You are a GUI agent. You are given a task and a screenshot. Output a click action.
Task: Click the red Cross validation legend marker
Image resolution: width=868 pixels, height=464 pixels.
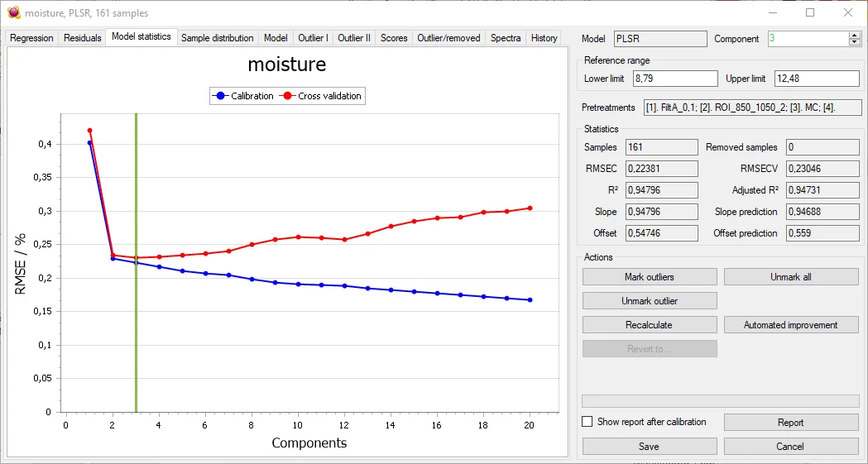287,96
